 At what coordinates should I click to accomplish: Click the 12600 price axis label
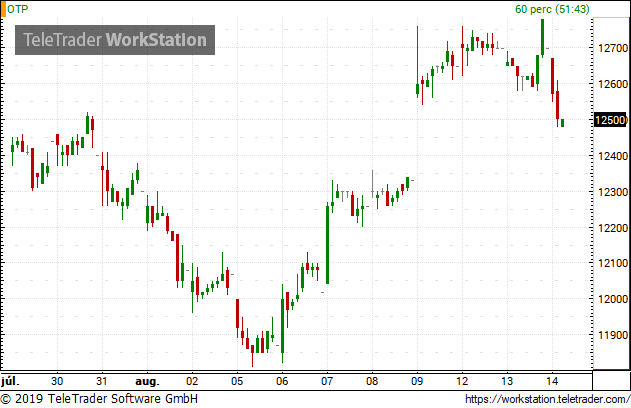(613, 84)
